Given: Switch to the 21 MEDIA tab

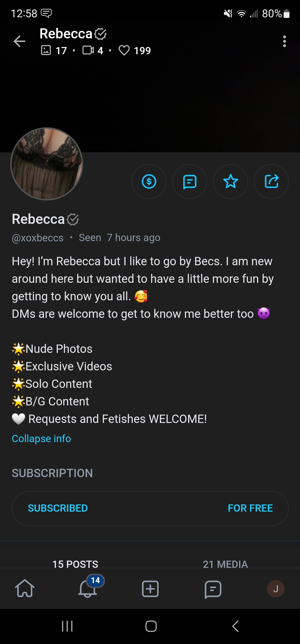Looking at the screenshot, I should 225,564.
